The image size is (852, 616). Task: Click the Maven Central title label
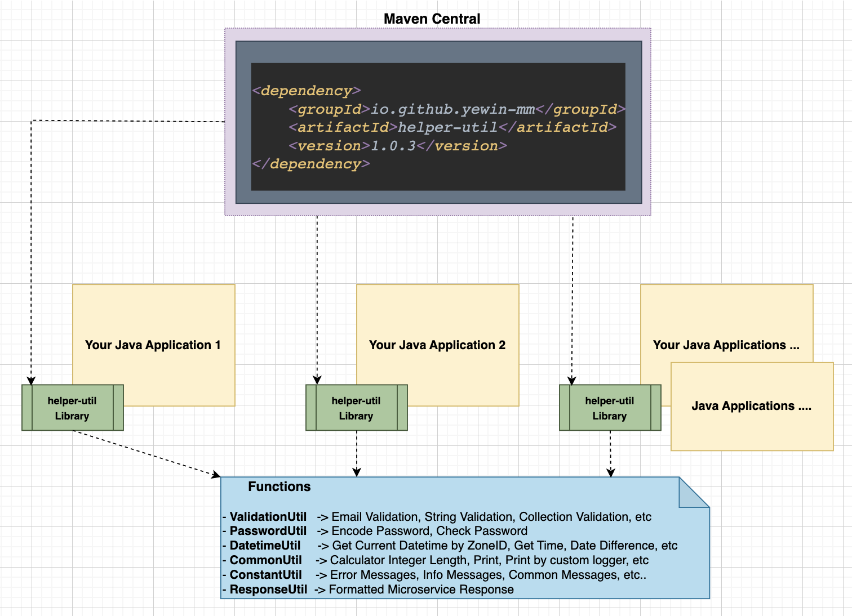[x=432, y=19]
